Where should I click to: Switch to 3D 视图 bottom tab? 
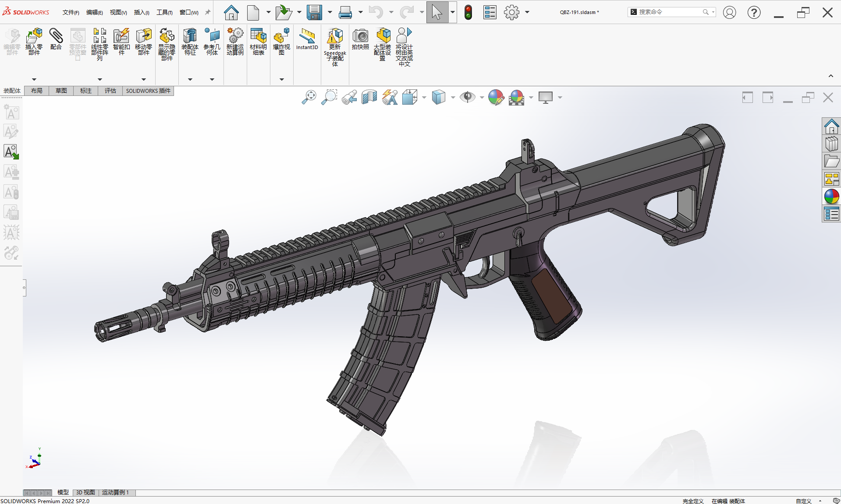click(x=85, y=493)
